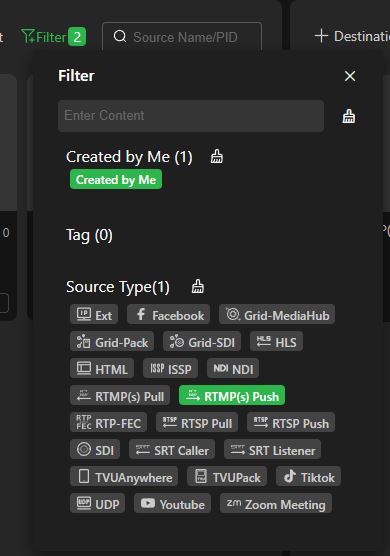
Task: Select SRT Listener source type
Action: [273, 449]
